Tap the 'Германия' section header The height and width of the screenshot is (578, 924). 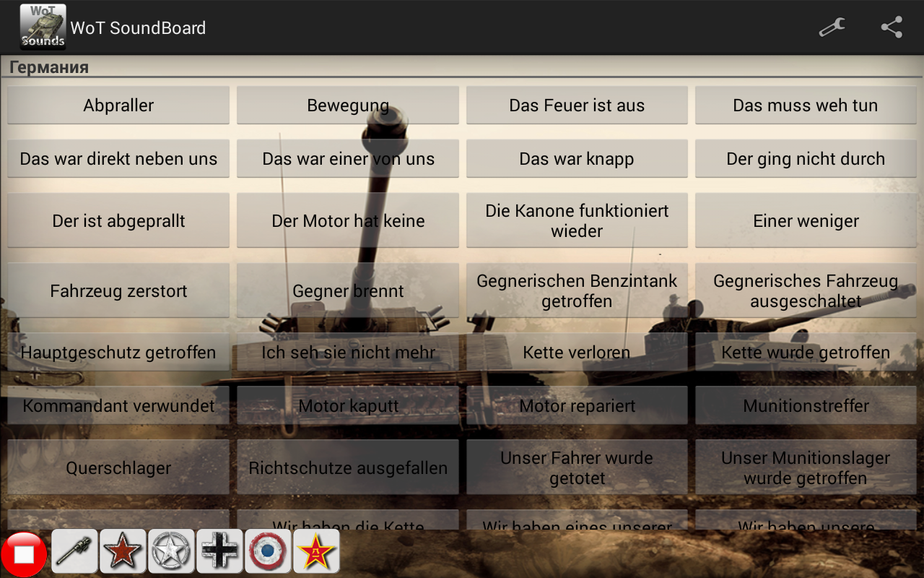coord(49,67)
